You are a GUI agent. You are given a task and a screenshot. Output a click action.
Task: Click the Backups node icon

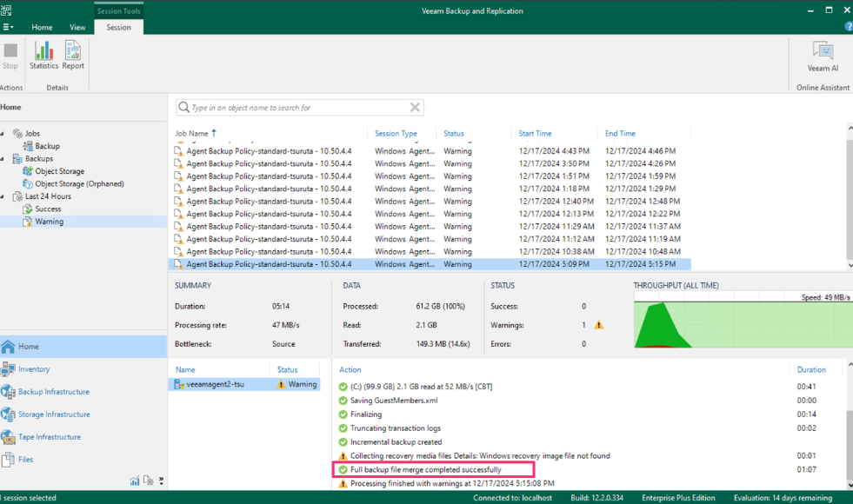pos(18,159)
